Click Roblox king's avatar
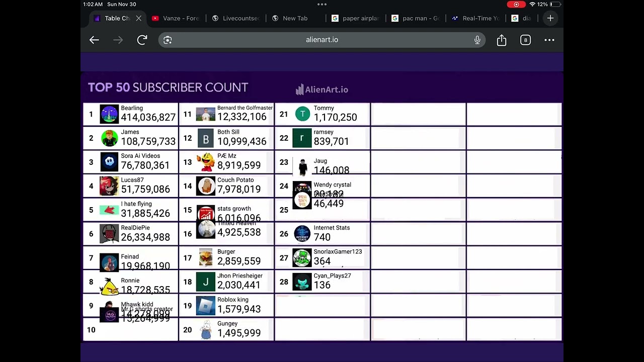The width and height of the screenshot is (644, 362). 205,306
